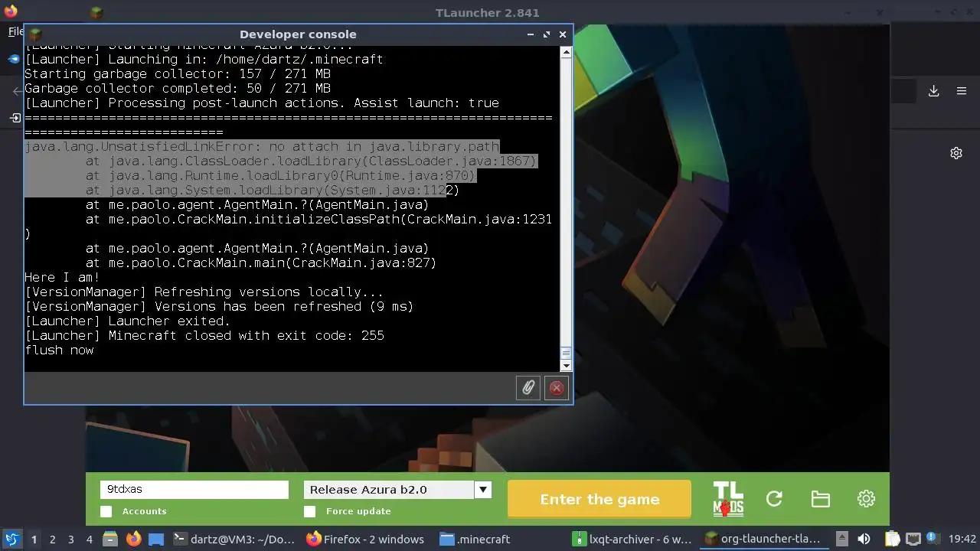Launch Firefox from quick launch
980x551 pixels.
click(133, 539)
